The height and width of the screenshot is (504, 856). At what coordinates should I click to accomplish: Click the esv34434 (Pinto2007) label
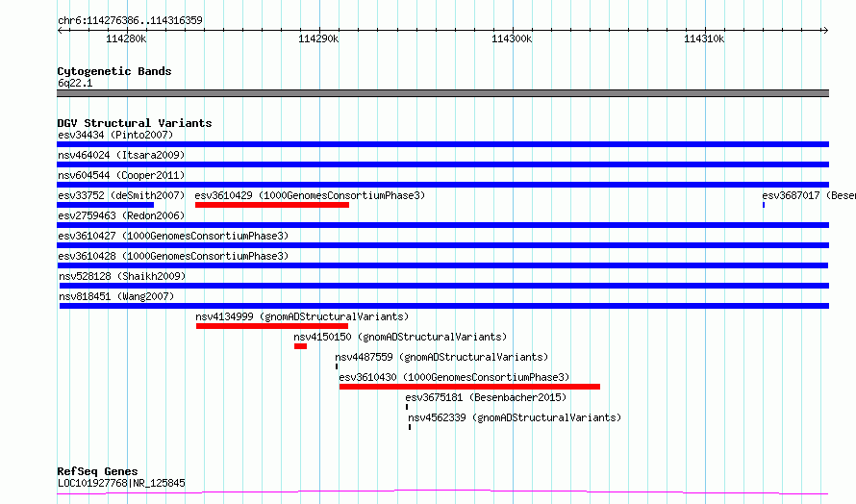point(115,135)
